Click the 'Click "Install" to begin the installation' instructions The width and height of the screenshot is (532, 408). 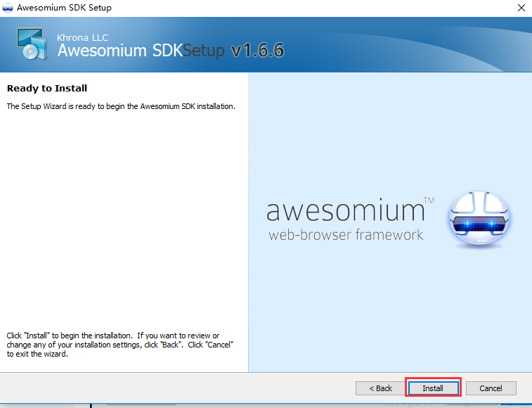[120, 345]
